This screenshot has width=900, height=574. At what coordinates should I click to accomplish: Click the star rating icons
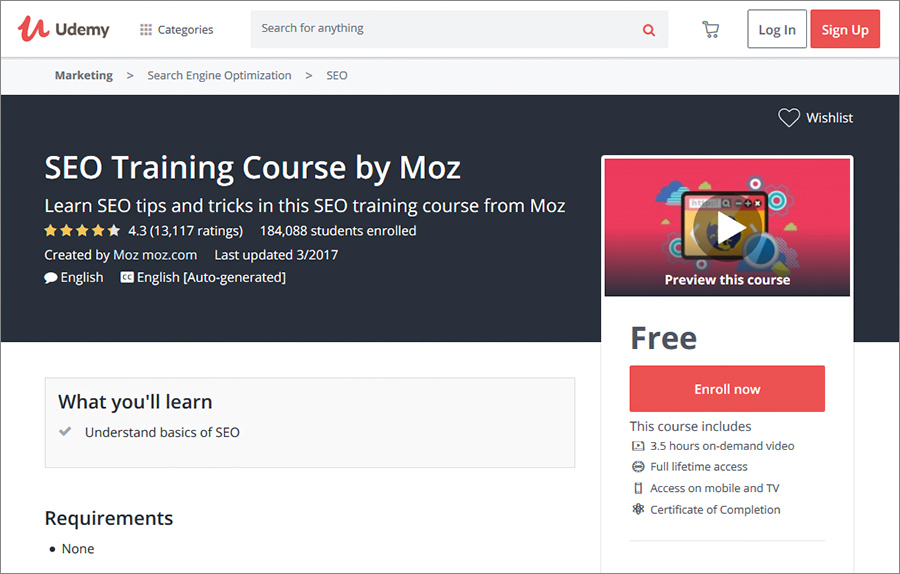tap(82, 231)
